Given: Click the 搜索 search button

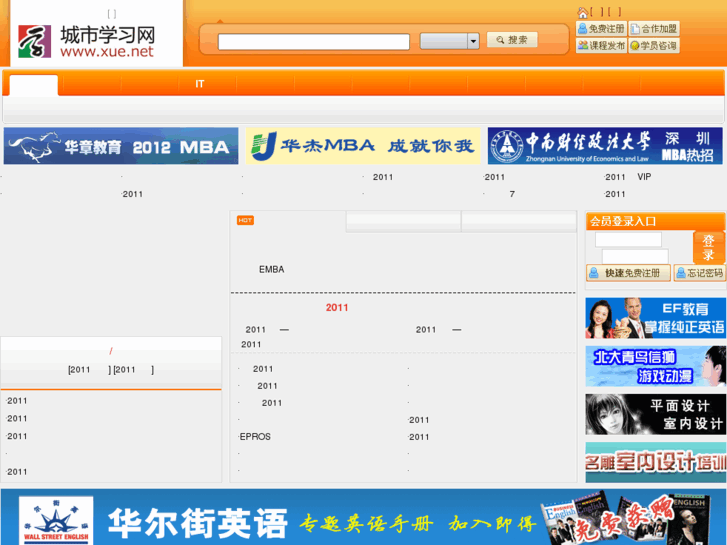Looking at the screenshot, I should (x=512, y=40).
